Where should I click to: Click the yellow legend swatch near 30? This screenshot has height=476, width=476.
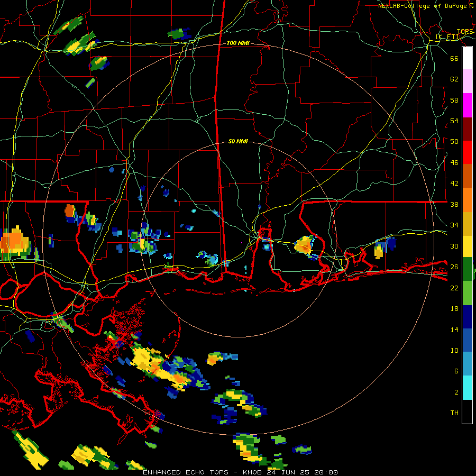467,246
